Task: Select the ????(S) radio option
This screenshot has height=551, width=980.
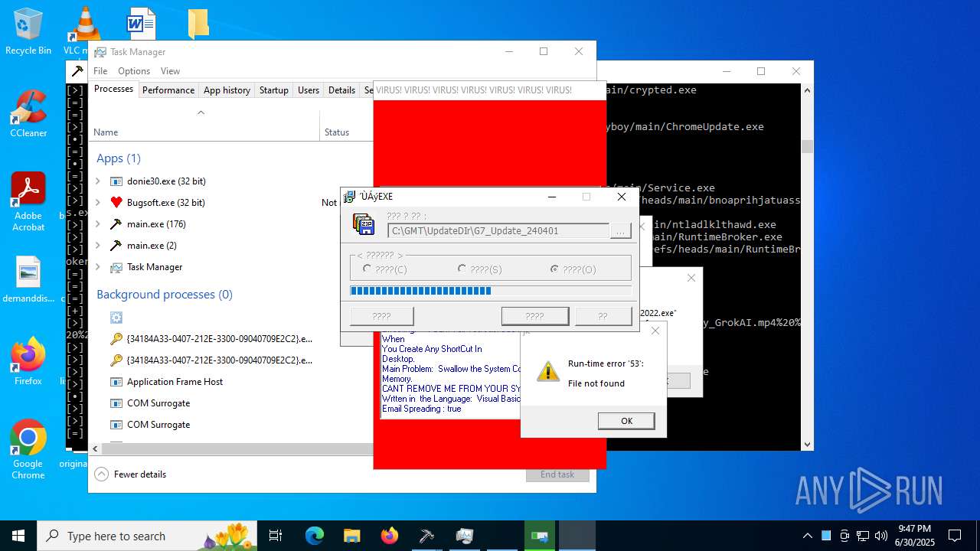Action: click(479, 269)
